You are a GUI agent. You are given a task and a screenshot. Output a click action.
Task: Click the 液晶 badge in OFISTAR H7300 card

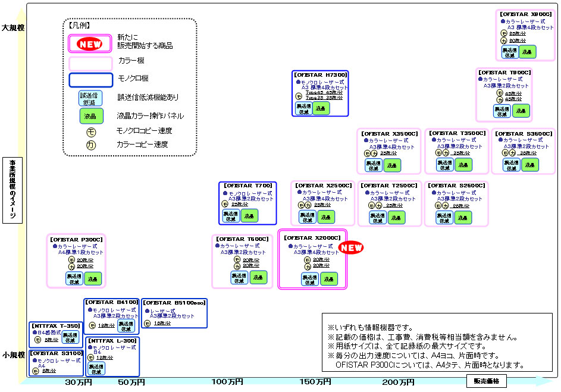coord(321,108)
